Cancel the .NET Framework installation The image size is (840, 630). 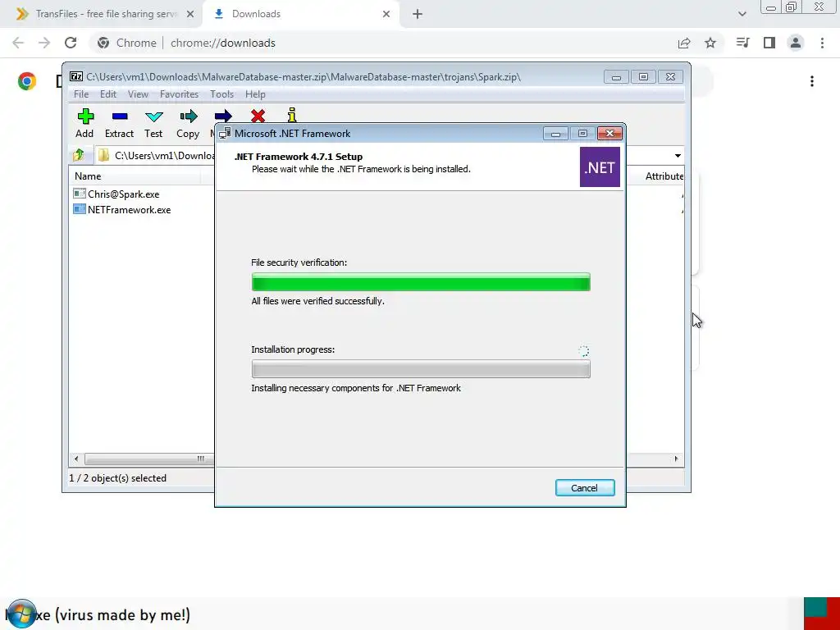[x=585, y=488]
